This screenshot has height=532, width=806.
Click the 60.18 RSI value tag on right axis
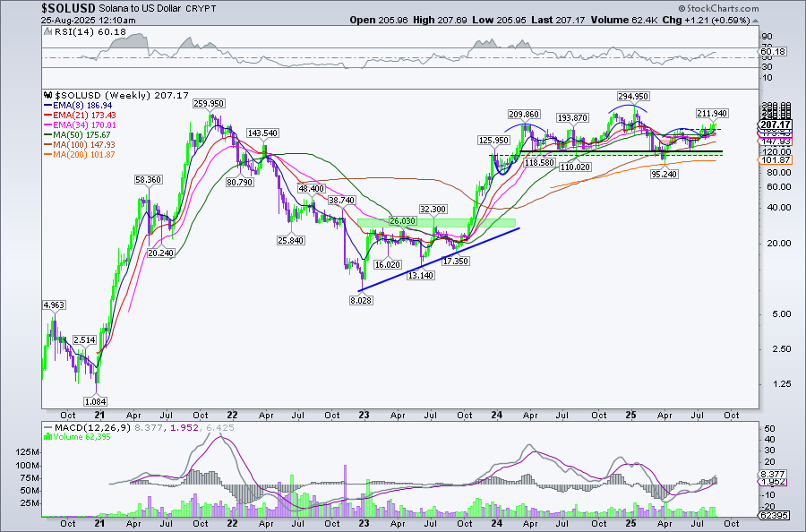772,51
